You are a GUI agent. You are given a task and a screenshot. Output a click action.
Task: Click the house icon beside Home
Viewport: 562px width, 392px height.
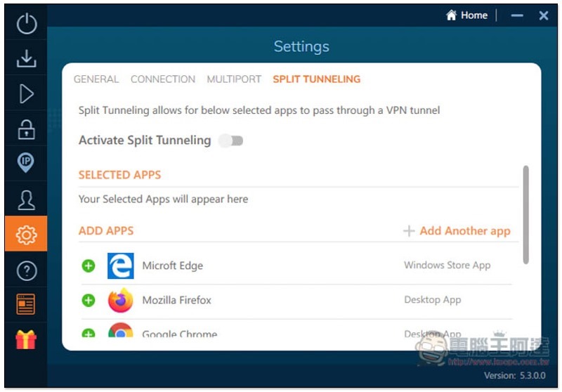point(451,15)
